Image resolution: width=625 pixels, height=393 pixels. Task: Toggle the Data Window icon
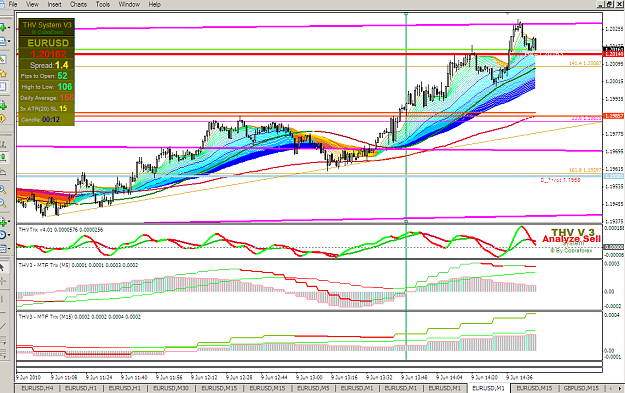pyautogui.click(x=3, y=86)
